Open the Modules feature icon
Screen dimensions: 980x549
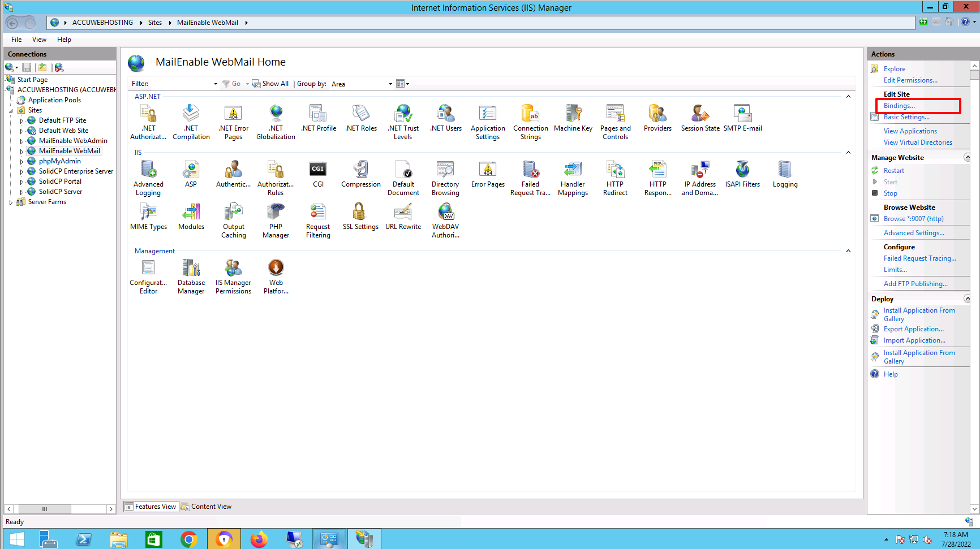[x=191, y=217]
